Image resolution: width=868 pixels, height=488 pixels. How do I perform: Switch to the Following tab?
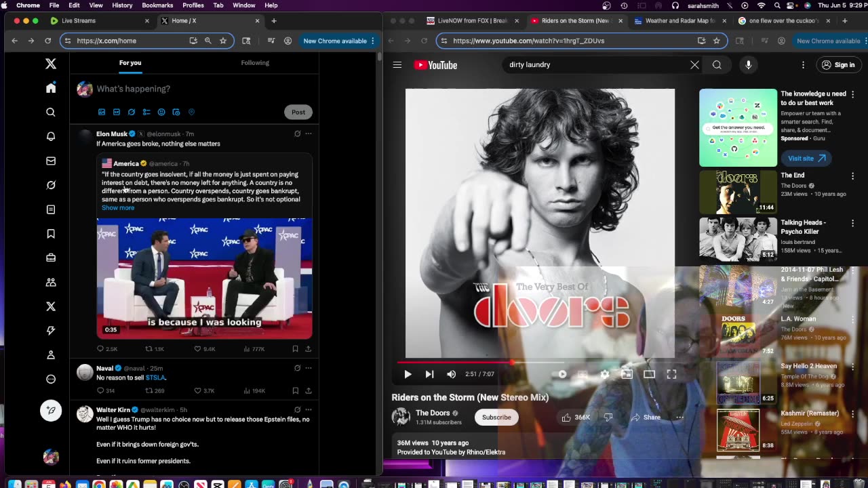click(255, 62)
